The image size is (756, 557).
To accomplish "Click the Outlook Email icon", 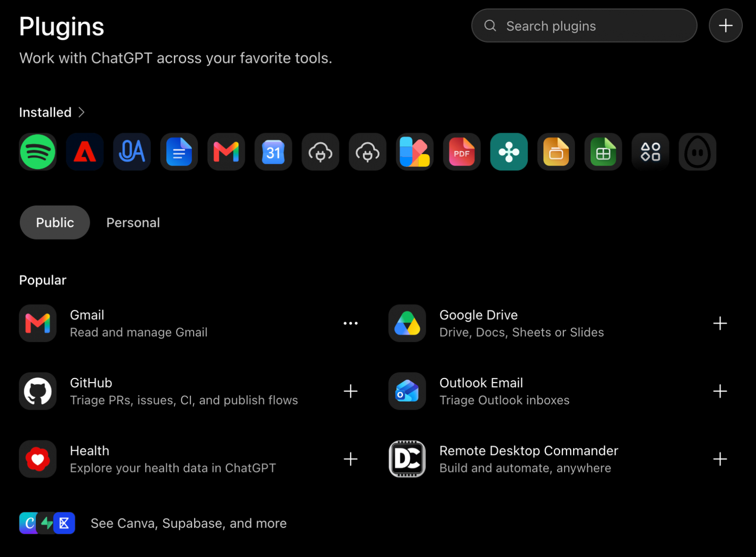I will [407, 391].
